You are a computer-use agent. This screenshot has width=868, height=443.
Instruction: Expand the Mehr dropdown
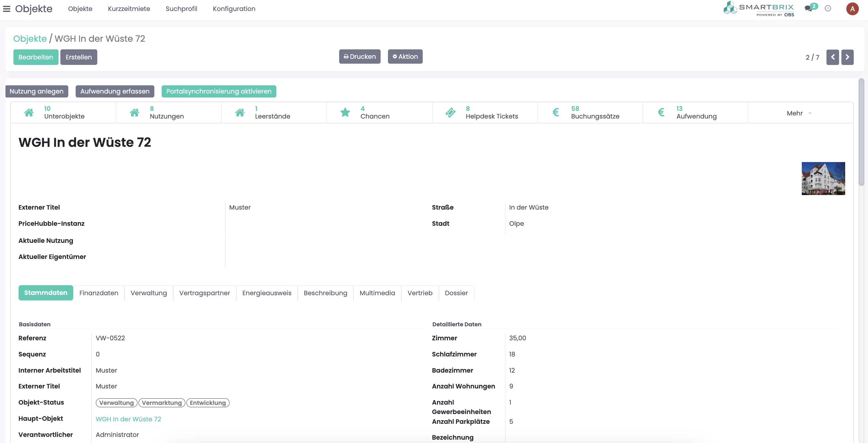click(799, 113)
